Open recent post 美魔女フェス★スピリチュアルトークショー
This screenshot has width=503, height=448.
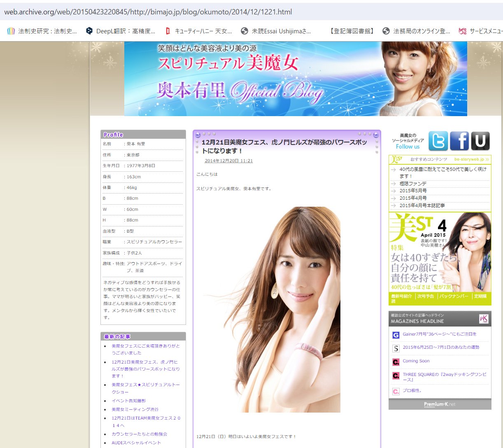[146, 388]
